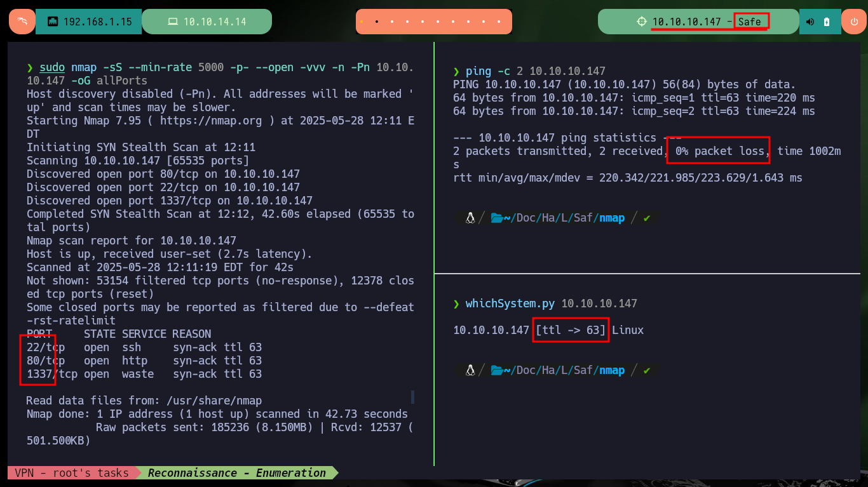This screenshot has height=487, width=868.
Task: Click "Nmap done: 1 IP address" line
Action: point(217,414)
